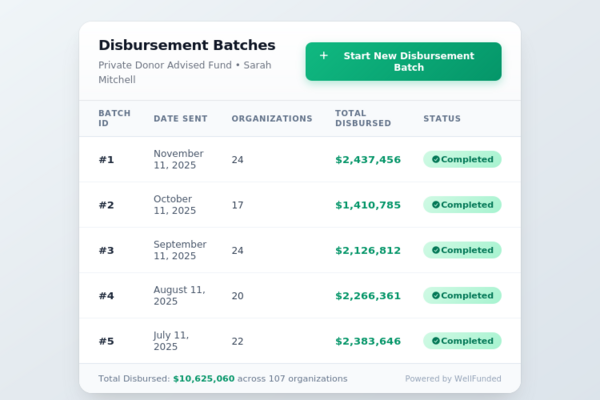This screenshot has height=400, width=600.
Task: Click September 11, 2025 date cell
Action: click(x=180, y=250)
